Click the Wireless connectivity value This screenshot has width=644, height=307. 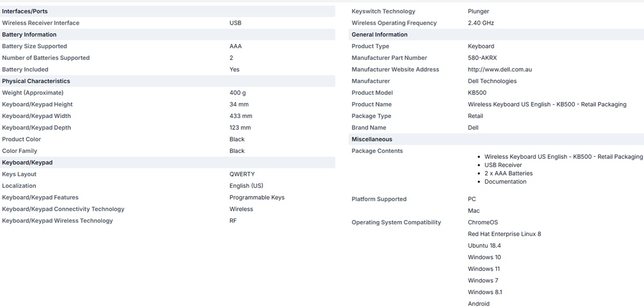241,209
